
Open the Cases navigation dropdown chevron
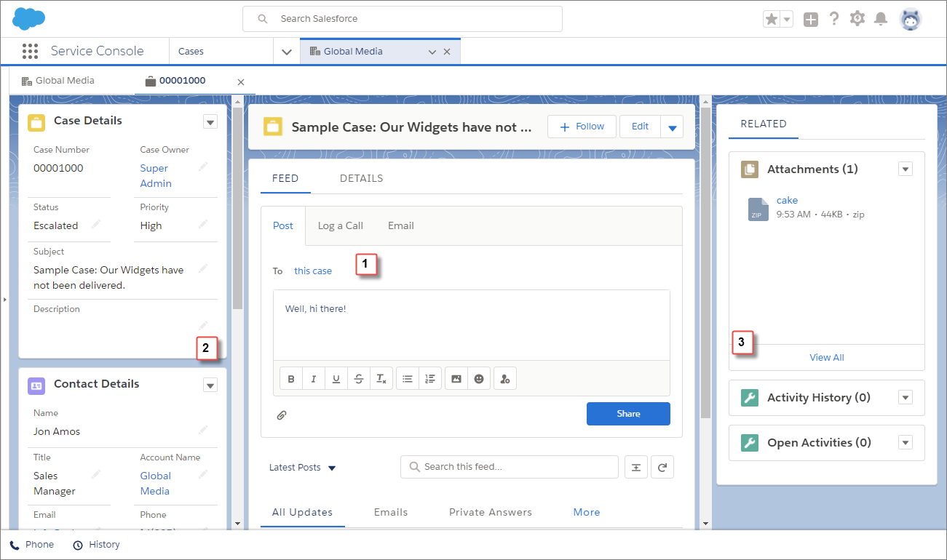pos(287,52)
